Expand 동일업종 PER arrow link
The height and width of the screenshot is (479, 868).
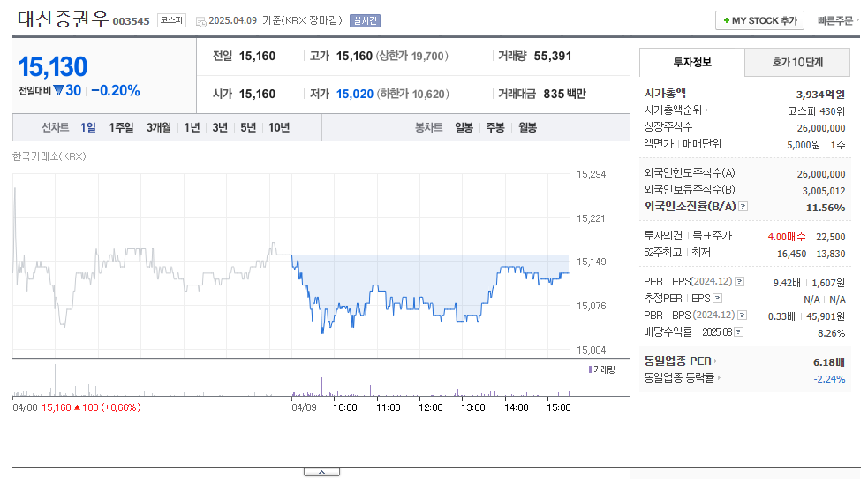pyautogui.click(x=715, y=361)
